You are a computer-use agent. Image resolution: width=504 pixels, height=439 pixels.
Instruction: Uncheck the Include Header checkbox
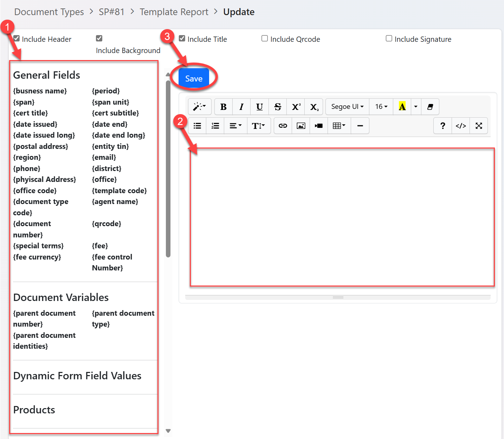(17, 38)
